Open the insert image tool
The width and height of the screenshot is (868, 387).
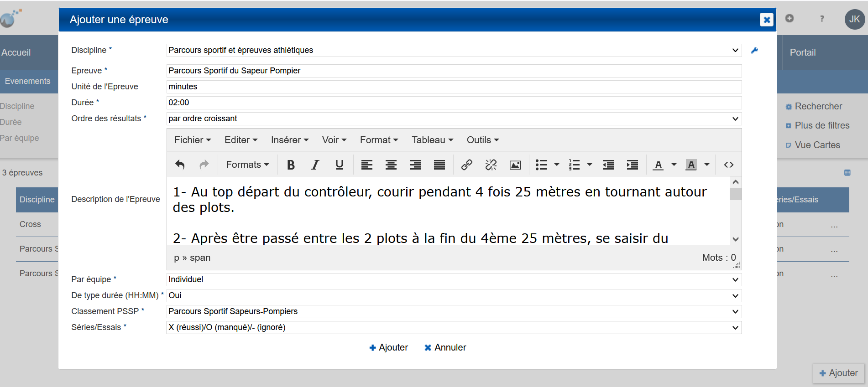point(515,165)
